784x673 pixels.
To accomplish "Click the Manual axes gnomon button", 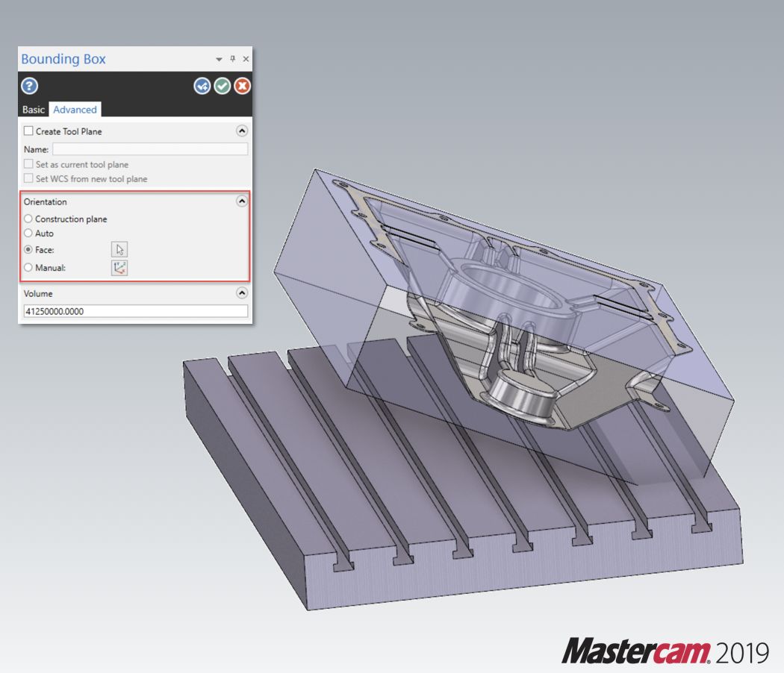I will (119, 268).
